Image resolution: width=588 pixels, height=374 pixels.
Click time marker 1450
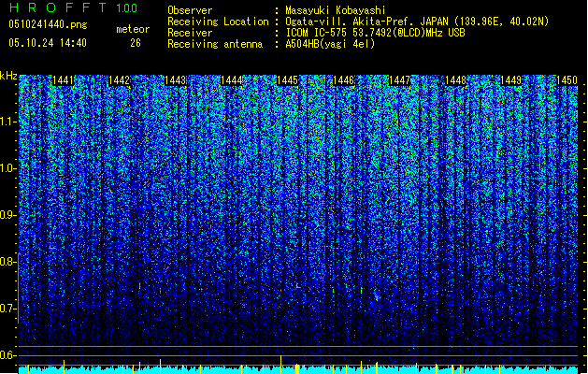pyautogui.click(x=567, y=80)
